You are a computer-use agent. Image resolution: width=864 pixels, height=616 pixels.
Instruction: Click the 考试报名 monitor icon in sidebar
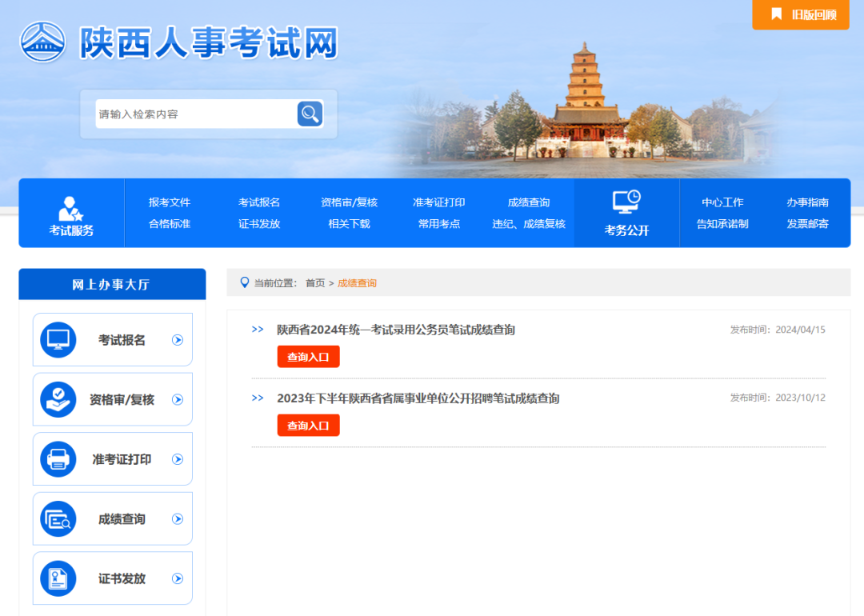click(58, 340)
